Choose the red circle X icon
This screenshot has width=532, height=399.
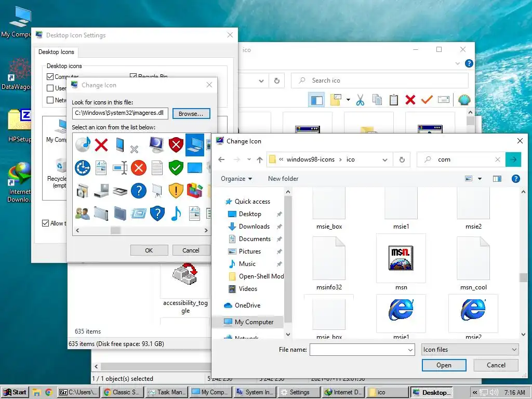point(138,168)
